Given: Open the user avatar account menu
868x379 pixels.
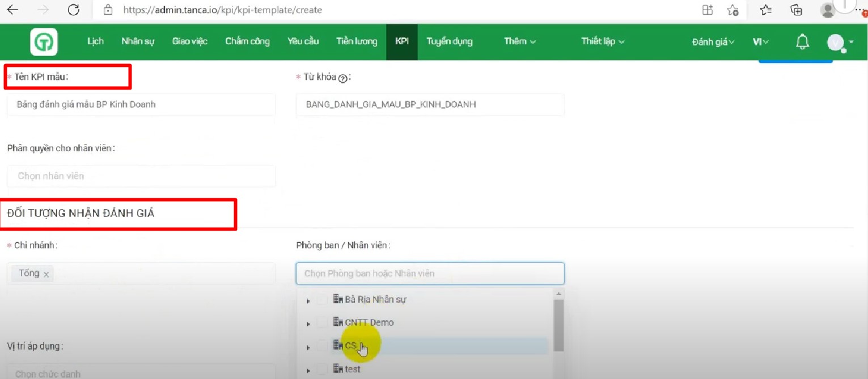Looking at the screenshot, I should 838,42.
